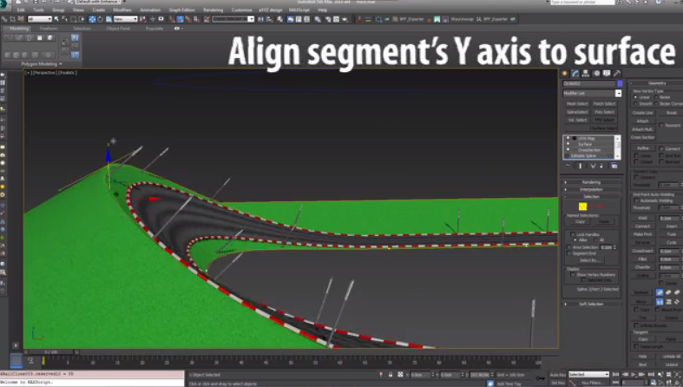Click Play Animation button
Screen dimensions: 683x387
click(633, 374)
